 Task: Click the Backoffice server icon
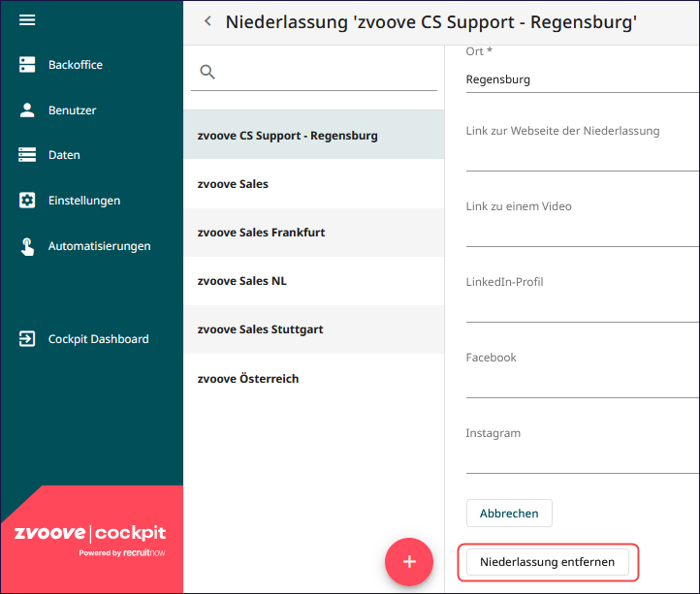coord(27,64)
